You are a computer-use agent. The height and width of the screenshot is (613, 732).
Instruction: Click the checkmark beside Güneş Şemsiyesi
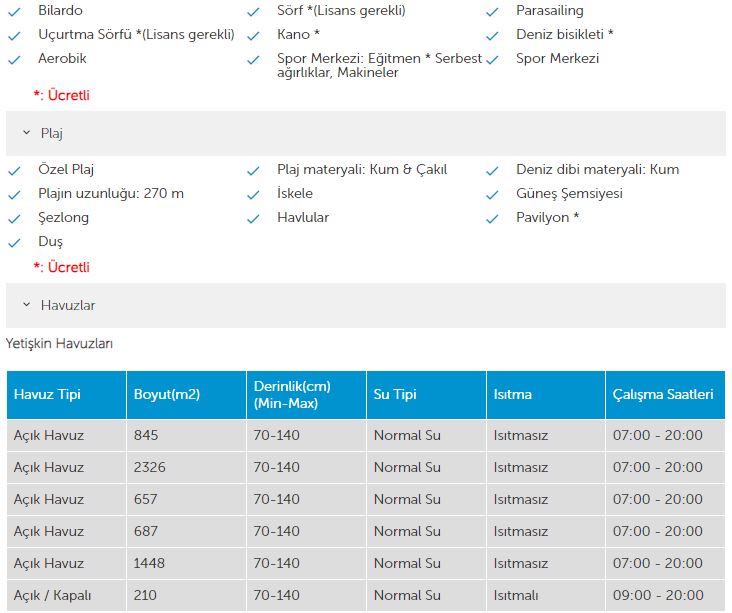click(492, 195)
